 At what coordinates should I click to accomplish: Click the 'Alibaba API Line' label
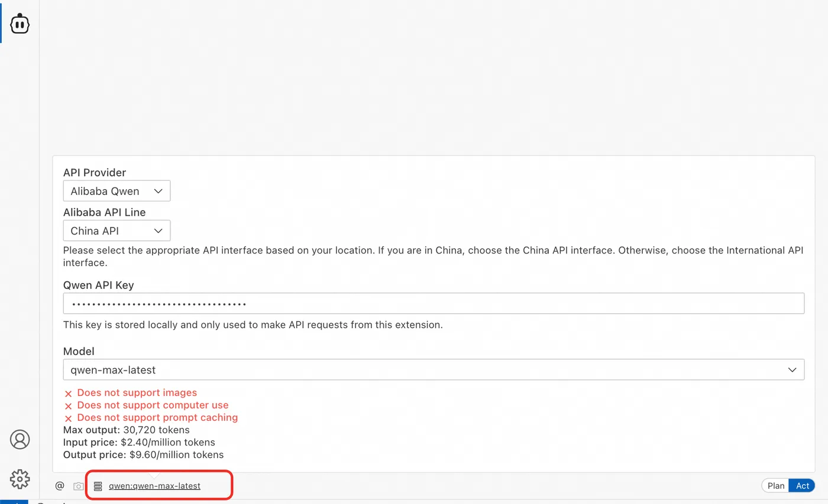click(104, 212)
